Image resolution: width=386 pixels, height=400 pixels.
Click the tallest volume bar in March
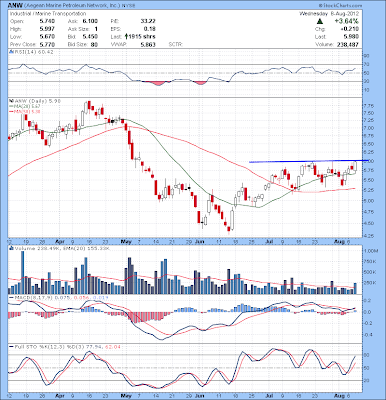point(23,272)
